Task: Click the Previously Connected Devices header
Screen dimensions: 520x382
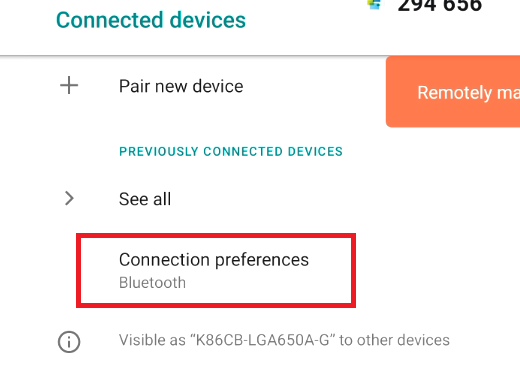Action: pos(231,152)
